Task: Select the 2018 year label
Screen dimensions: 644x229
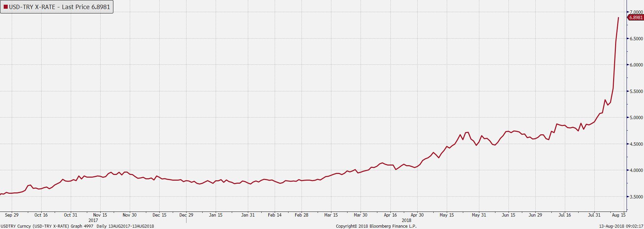Action: pyautogui.click(x=406, y=220)
